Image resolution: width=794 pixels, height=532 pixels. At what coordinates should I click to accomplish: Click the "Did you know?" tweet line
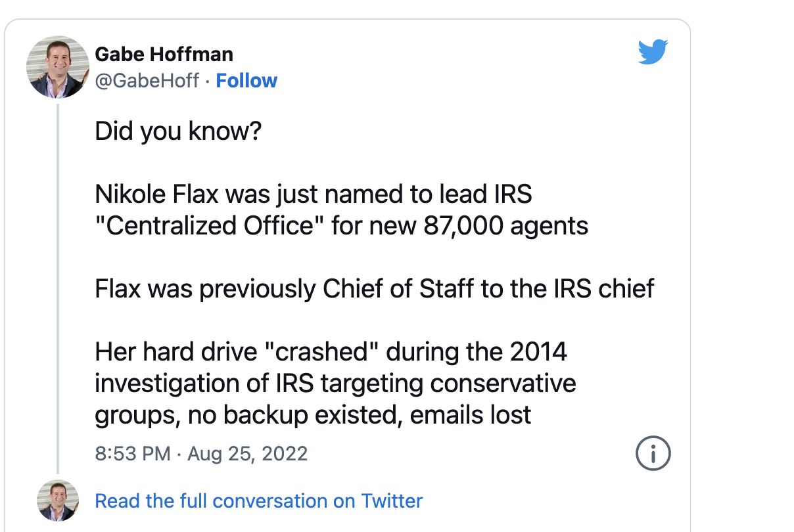(x=178, y=131)
